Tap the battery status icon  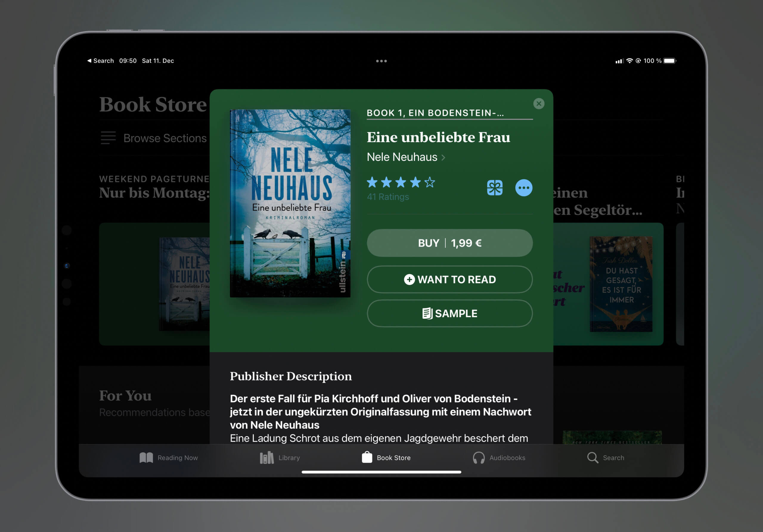pos(670,61)
